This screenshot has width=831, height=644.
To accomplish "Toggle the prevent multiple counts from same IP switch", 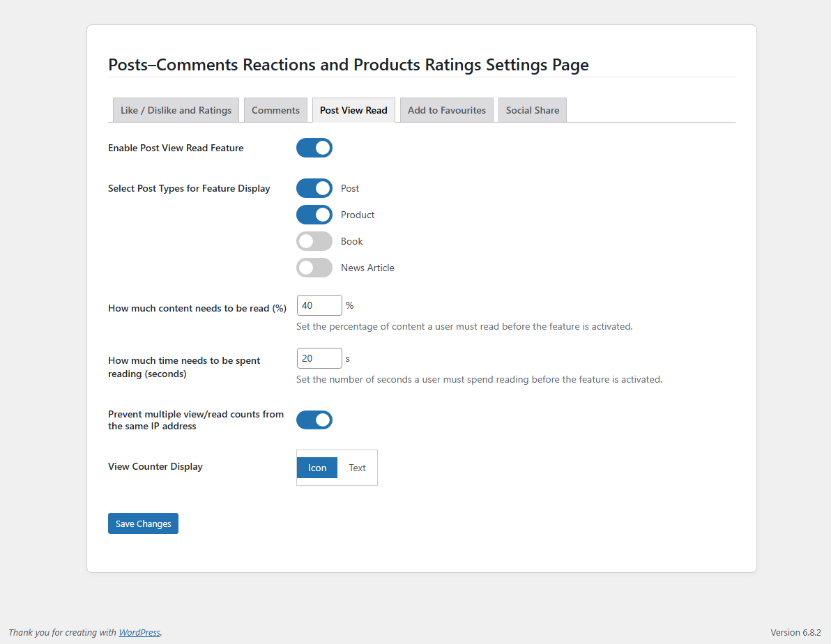I will pos(314,420).
